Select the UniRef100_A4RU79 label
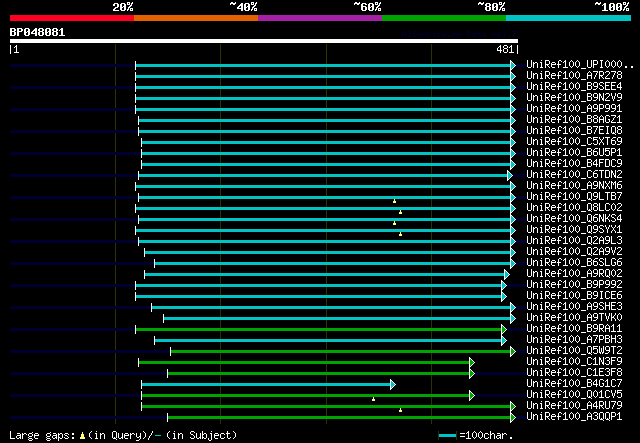 [574, 406]
